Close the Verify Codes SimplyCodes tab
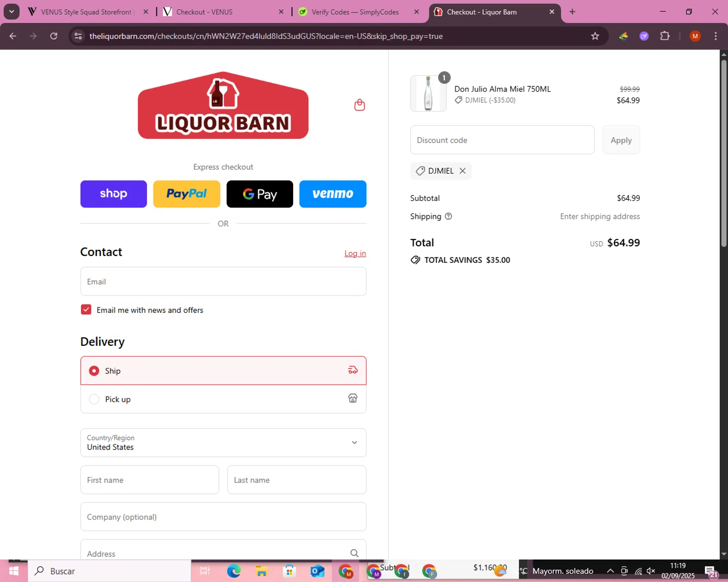The image size is (728, 582). pos(416,12)
